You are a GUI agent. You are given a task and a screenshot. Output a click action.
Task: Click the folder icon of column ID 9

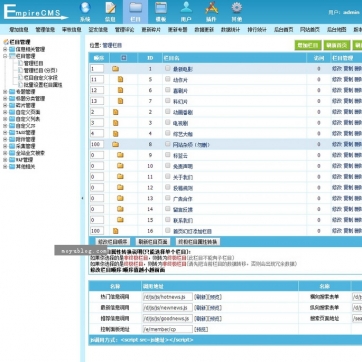pos(120,155)
